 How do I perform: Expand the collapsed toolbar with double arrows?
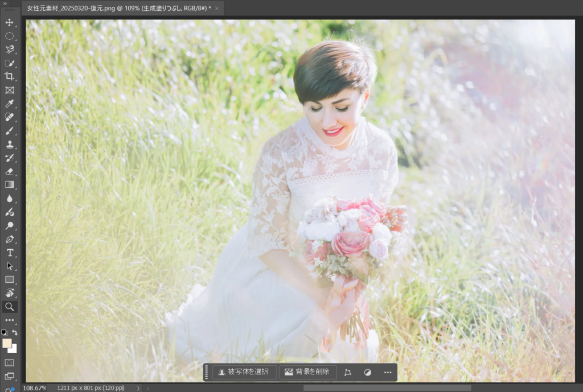(x=5, y=3)
